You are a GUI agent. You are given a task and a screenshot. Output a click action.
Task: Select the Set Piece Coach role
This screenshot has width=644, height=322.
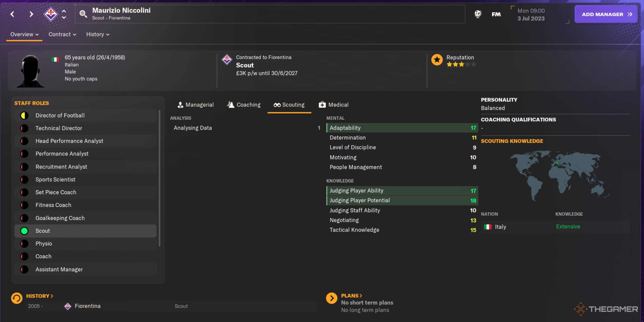coord(86,192)
